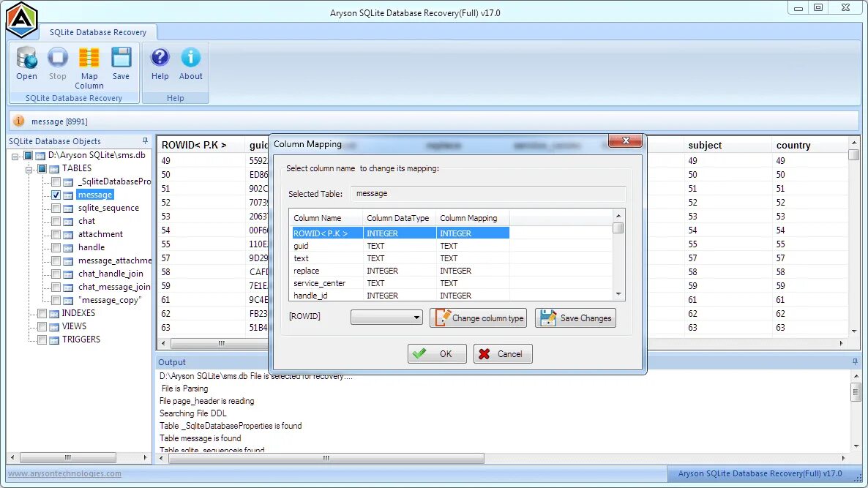The width and height of the screenshot is (868, 488).
Task: Collapse the sms.db root tree node
Action: click(x=15, y=156)
